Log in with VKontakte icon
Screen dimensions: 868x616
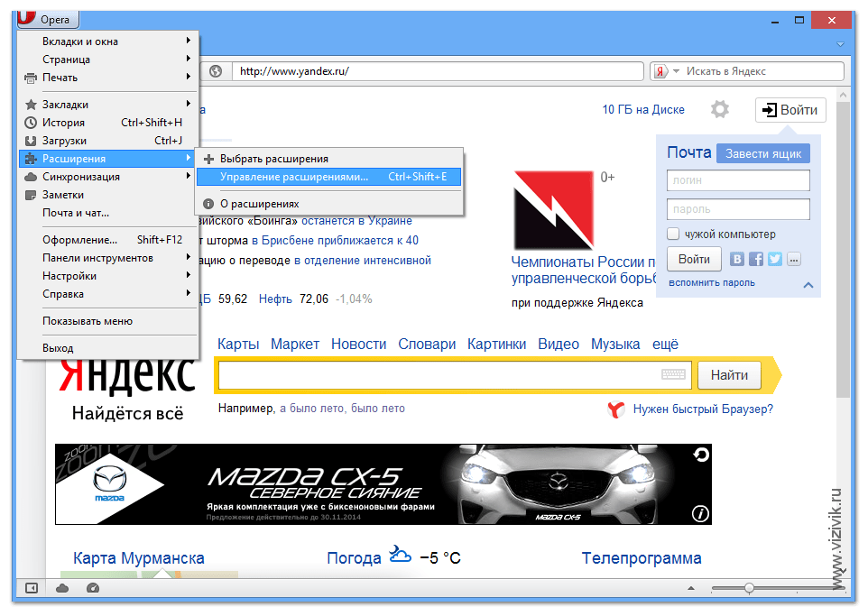click(x=737, y=259)
